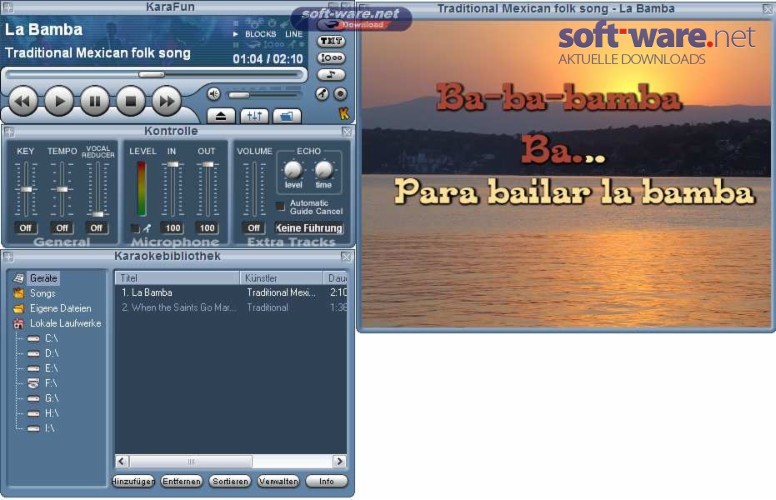Click the fast-forward button
Screen dimensions: 776x500
click(166, 101)
